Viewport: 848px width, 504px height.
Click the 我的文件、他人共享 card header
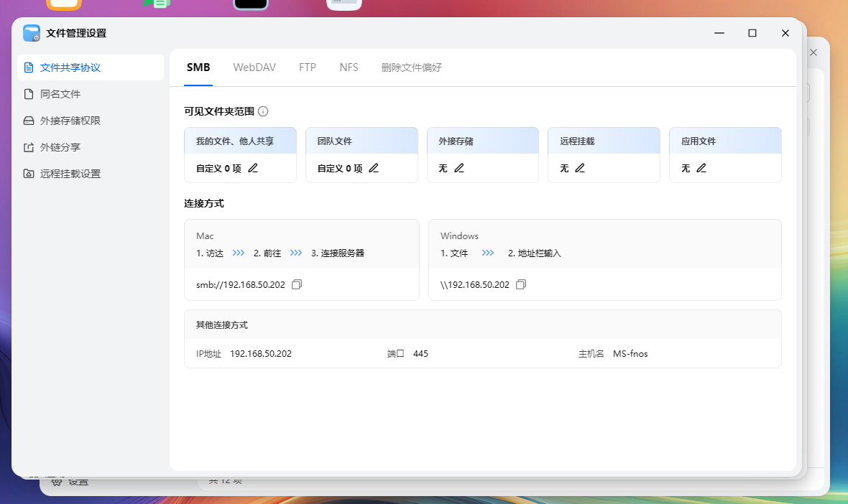pos(240,141)
